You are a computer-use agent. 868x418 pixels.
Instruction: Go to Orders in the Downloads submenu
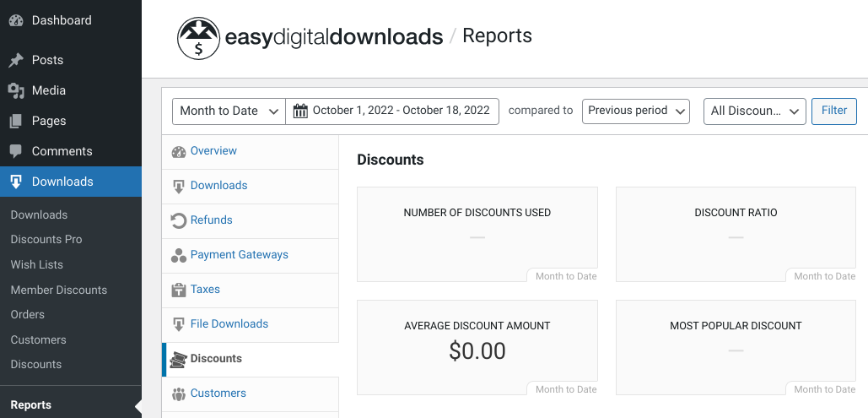pyautogui.click(x=28, y=315)
